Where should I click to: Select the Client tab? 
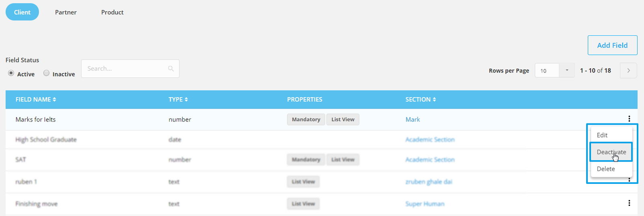[22, 12]
